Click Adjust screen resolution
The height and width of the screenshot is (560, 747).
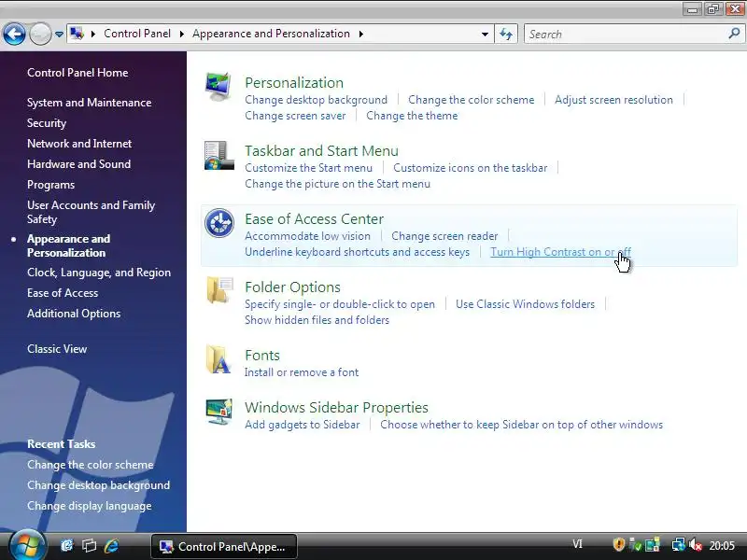coord(613,100)
